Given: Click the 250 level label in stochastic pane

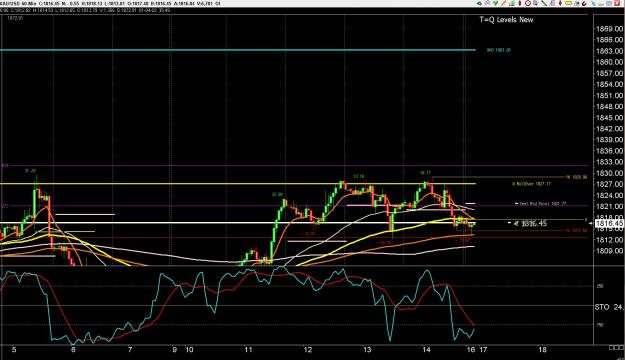Looking at the screenshot, I should 600,286.
